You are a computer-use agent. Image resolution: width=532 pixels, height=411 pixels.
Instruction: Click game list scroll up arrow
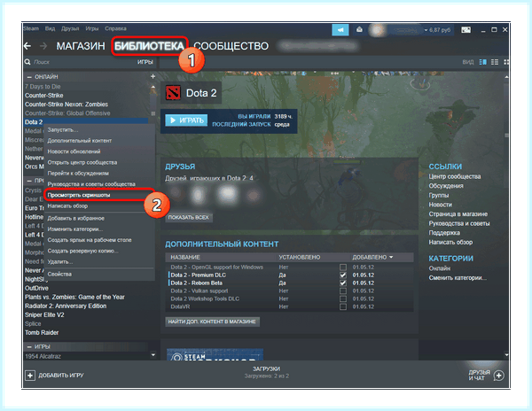(x=153, y=88)
